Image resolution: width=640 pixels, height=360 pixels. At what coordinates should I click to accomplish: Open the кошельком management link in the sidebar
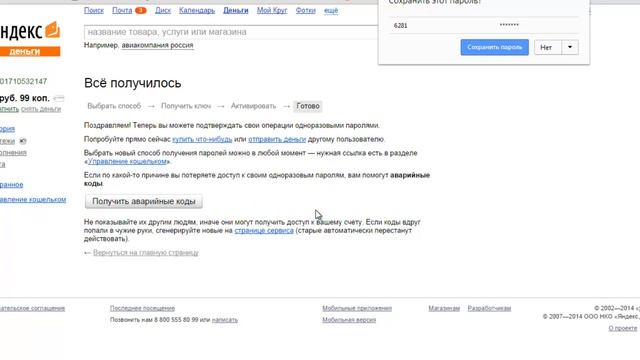33,200
